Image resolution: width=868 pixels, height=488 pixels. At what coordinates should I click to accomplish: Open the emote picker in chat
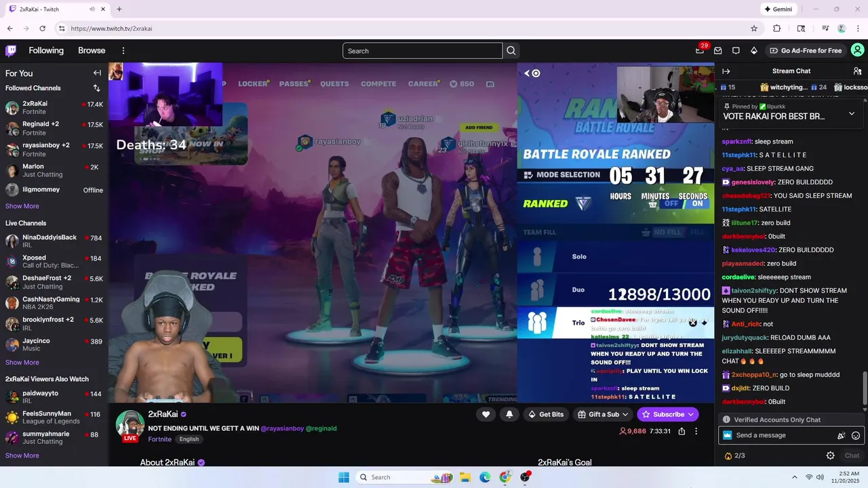(x=856, y=436)
